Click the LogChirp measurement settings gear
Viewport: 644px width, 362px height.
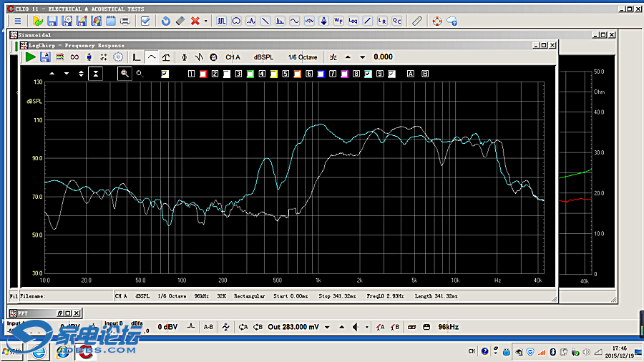pyautogui.click(x=118, y=57)
